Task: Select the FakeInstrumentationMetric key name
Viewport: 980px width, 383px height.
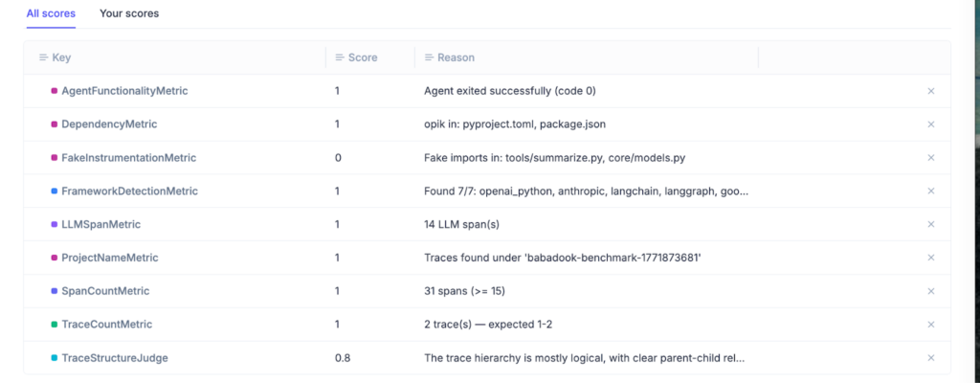Action: [x=128, y=158]
